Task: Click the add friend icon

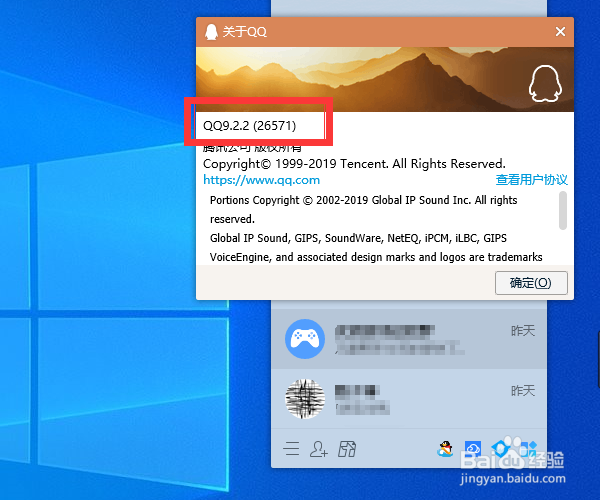Action: 318,449
